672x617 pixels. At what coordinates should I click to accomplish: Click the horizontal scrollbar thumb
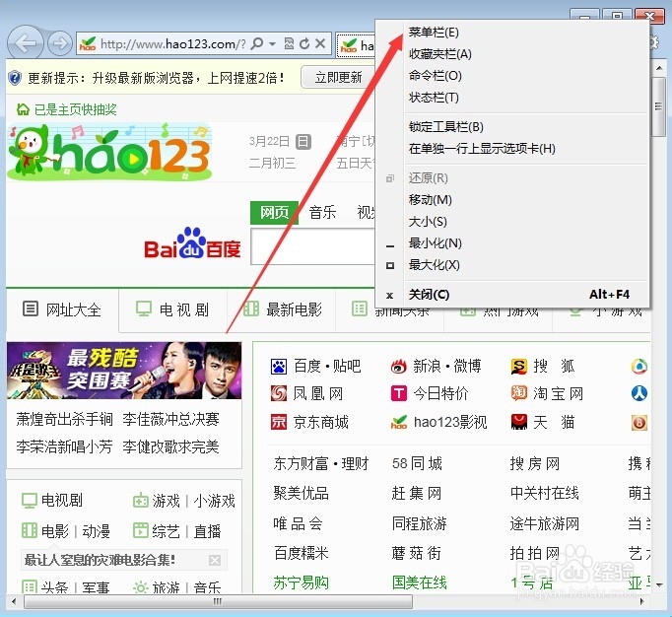(x=218, y=602)
